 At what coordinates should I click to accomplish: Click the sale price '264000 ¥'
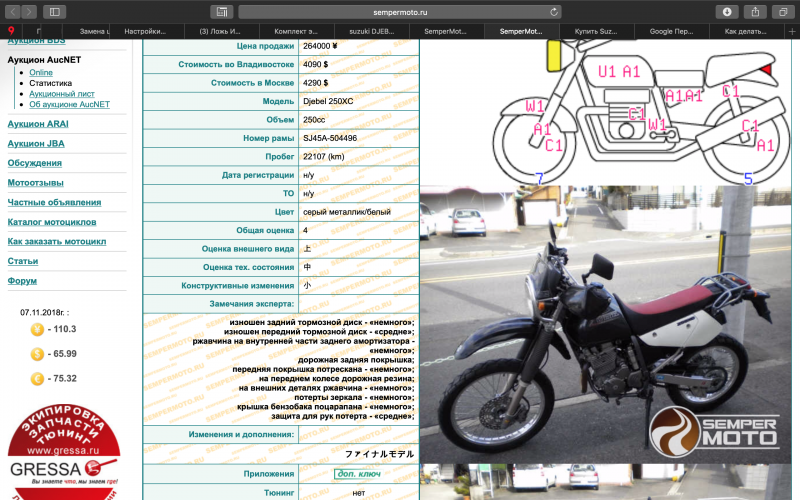coord(320,46)
